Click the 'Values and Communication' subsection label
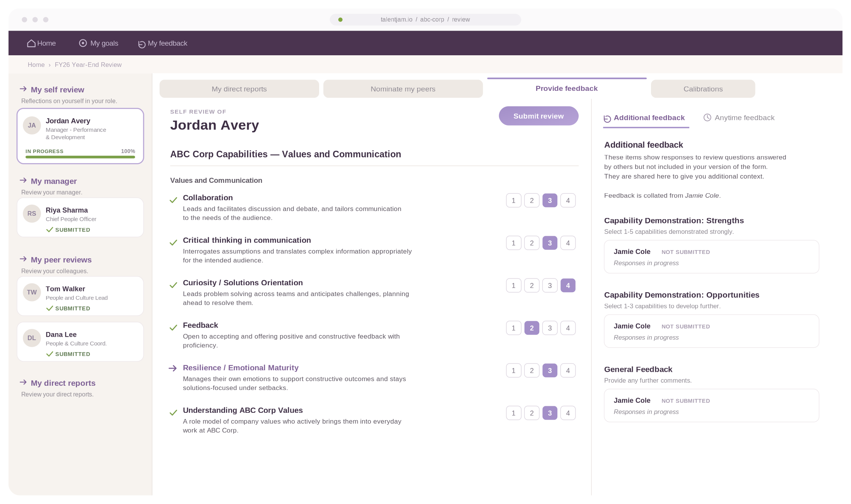 click(216, 180)
